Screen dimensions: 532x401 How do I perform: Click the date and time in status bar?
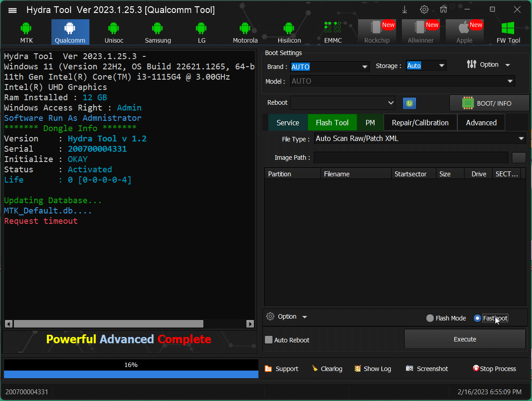point(490,392)
